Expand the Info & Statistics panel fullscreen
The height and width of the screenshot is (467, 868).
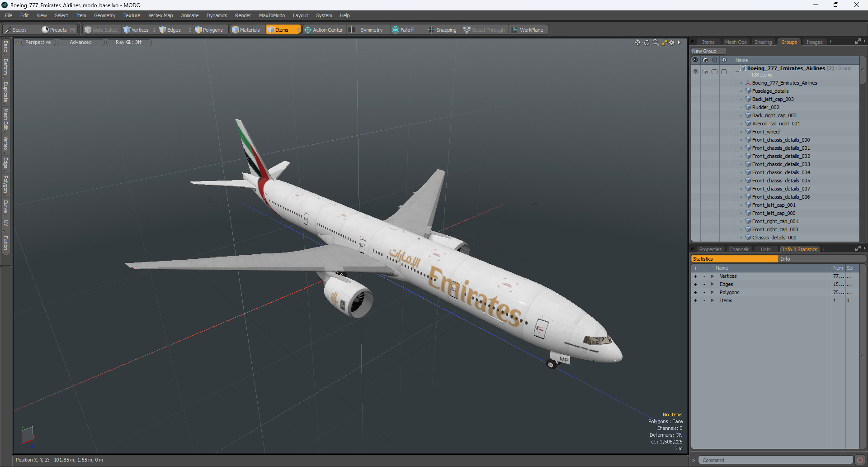tap(858, 249)
